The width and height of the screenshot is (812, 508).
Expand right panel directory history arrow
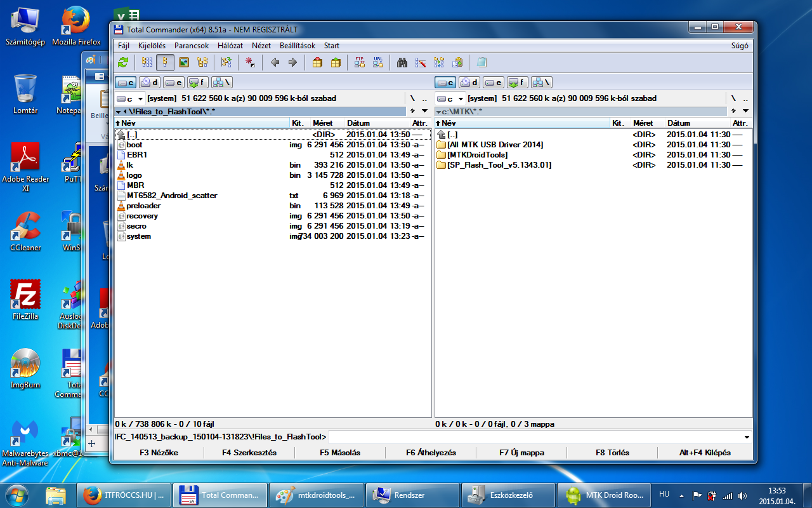click(x=745, y=111)
